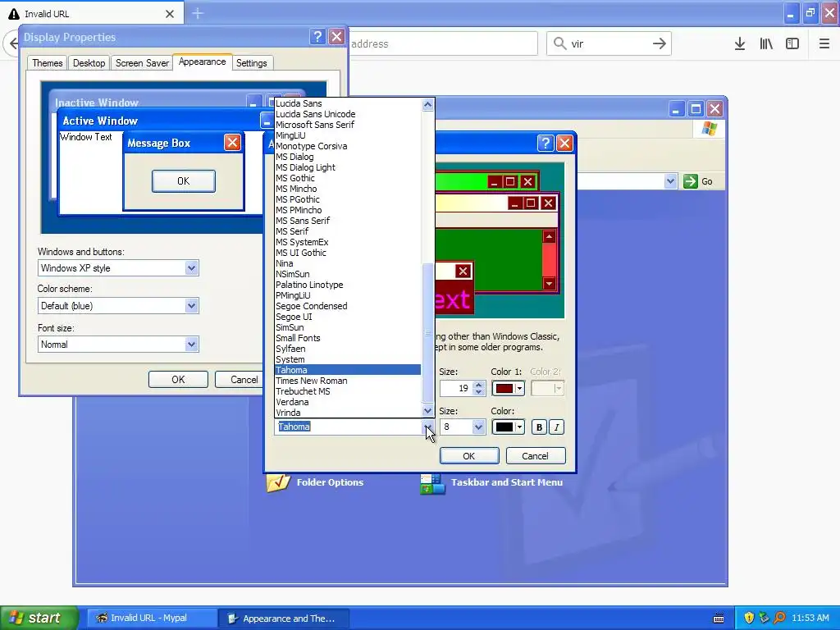840x630 pixels.
Task: Click the browser search field containing vir
Action: (x=609, y=44)
